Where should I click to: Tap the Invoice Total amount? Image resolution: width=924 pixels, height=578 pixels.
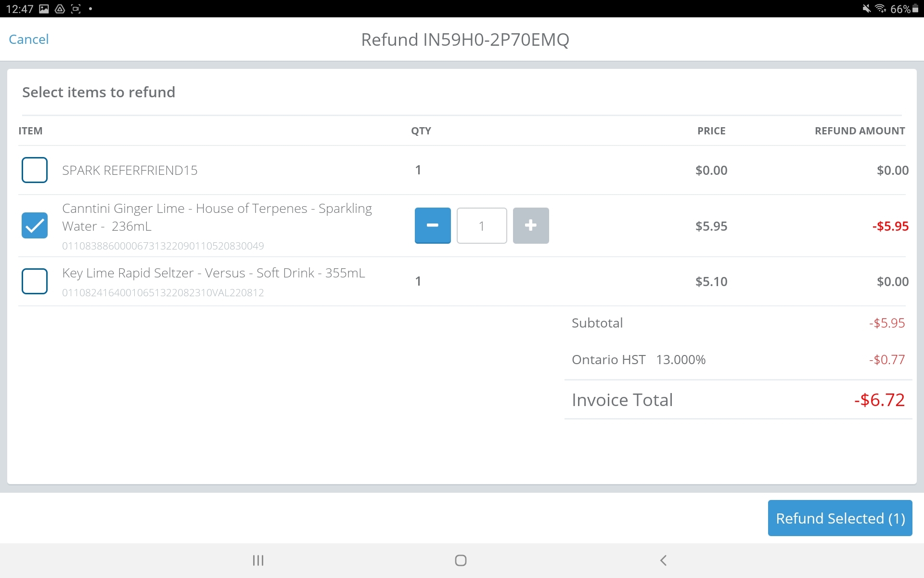[879, 400]
